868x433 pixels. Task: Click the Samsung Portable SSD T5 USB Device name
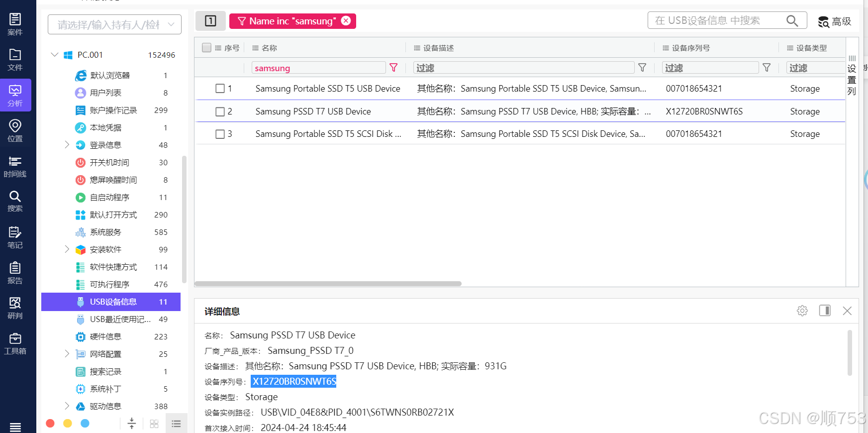[328, 89]
